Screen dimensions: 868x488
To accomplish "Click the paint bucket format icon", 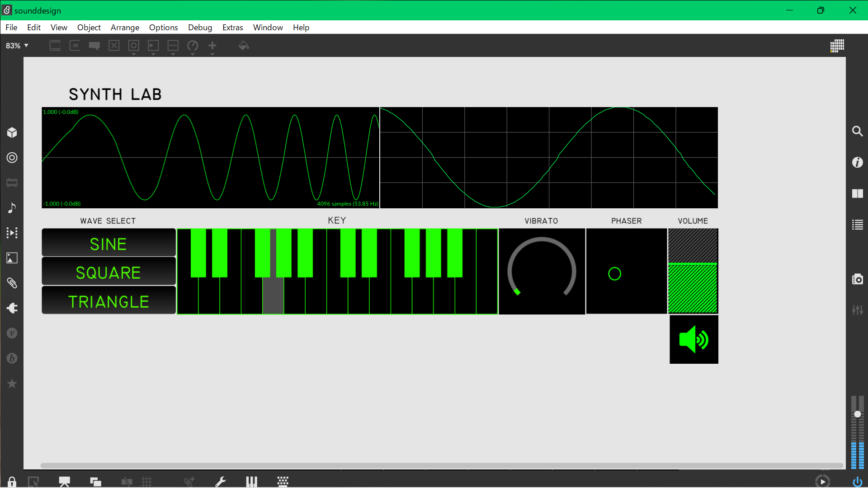I will (x=244, y=46).
